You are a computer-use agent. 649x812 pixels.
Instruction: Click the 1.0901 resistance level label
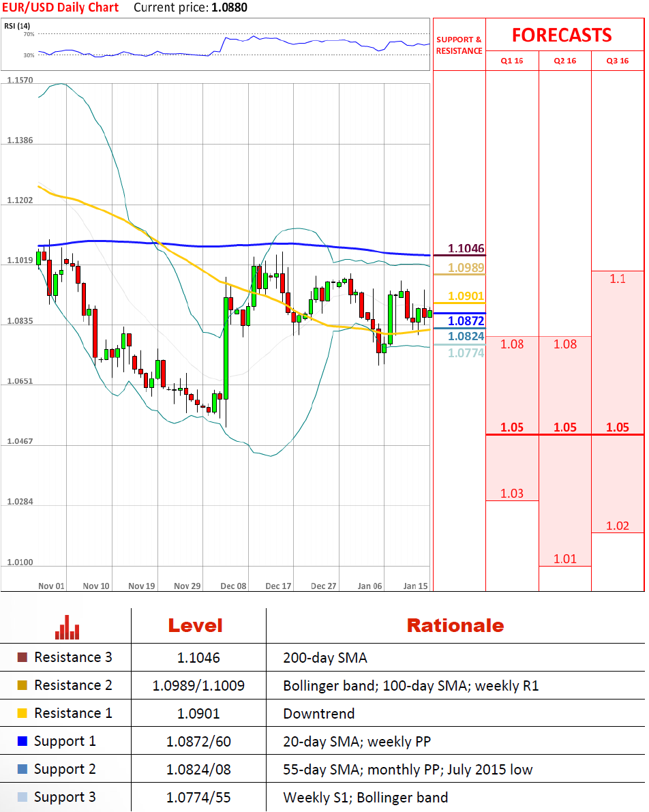click(466, 296)
